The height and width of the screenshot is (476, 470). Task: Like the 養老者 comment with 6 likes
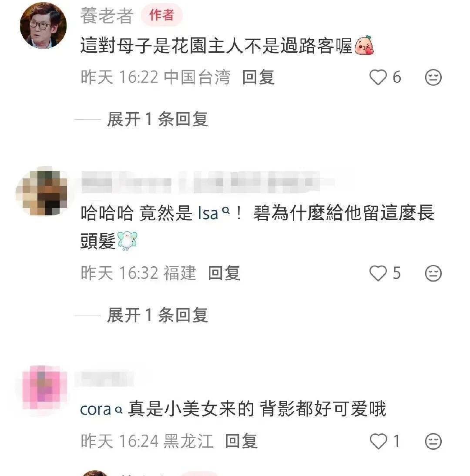[x=378, y=77]
